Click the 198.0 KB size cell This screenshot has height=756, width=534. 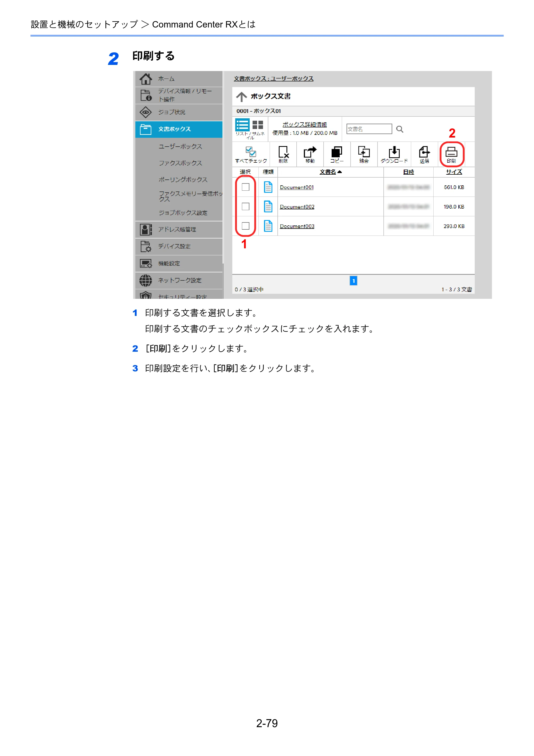(454, 207)
